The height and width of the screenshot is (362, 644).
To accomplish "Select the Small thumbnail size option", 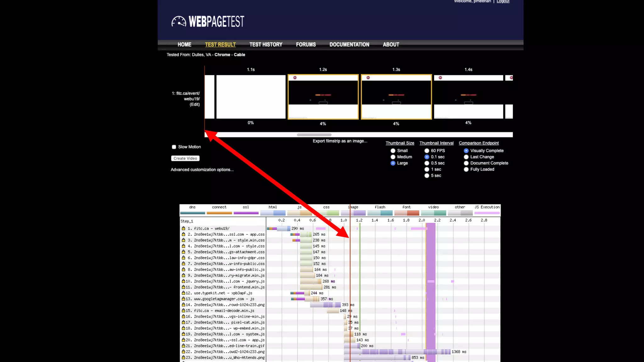I will [393, 151].
